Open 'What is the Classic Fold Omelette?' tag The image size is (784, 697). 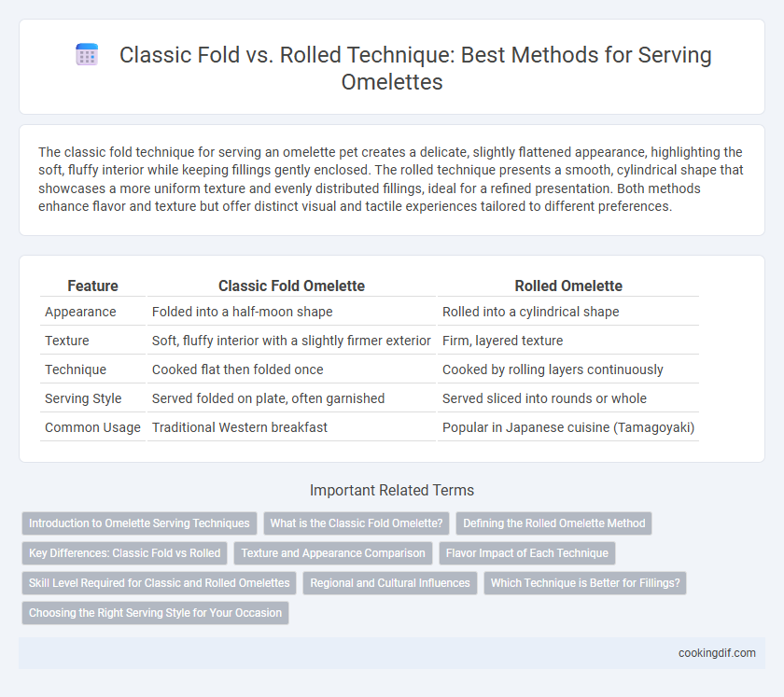(x=357, y=523)
